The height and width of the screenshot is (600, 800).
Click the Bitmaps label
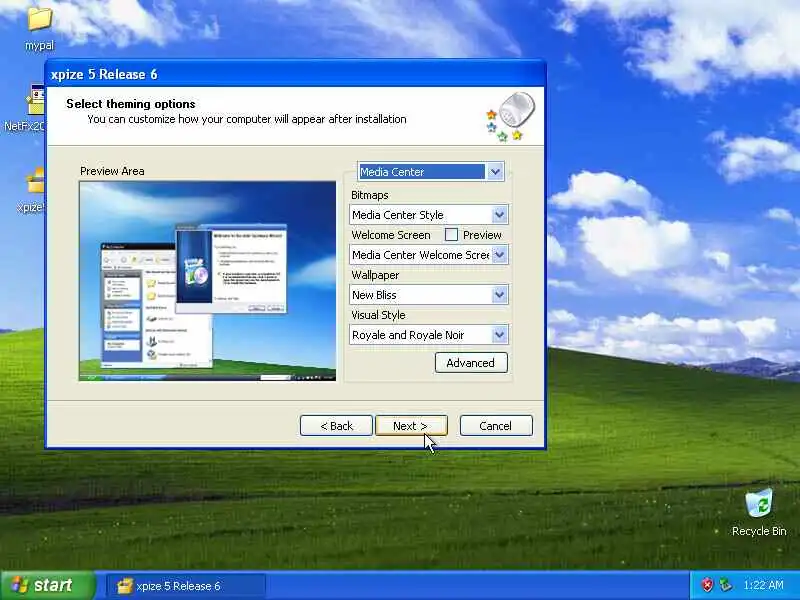coord(370,195)
